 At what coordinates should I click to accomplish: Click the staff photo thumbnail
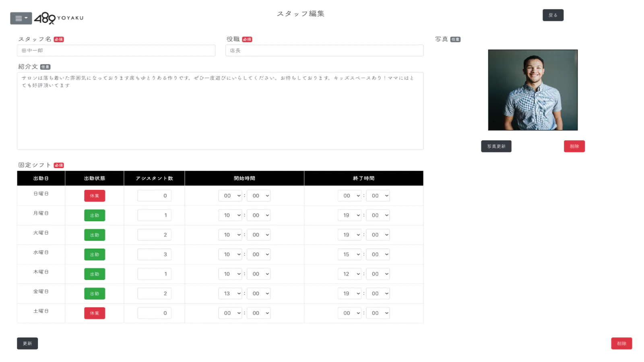(x=533, y=90)
